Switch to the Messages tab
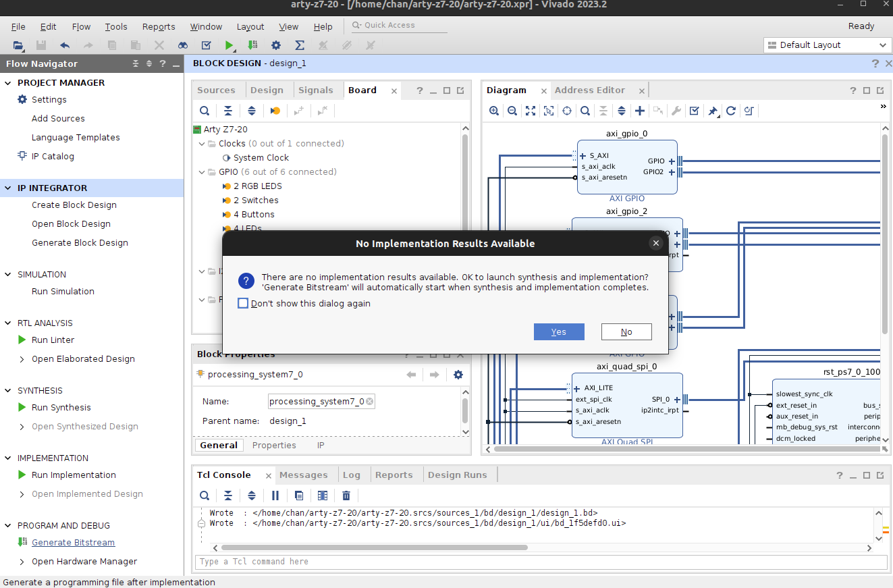Image resolution: width=893 pixels, height=588 pixels. [304, 475]
